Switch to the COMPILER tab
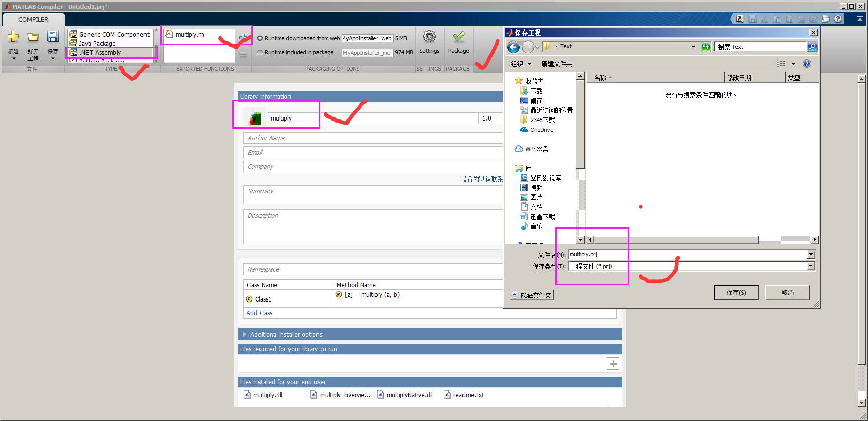 (34, 19)
